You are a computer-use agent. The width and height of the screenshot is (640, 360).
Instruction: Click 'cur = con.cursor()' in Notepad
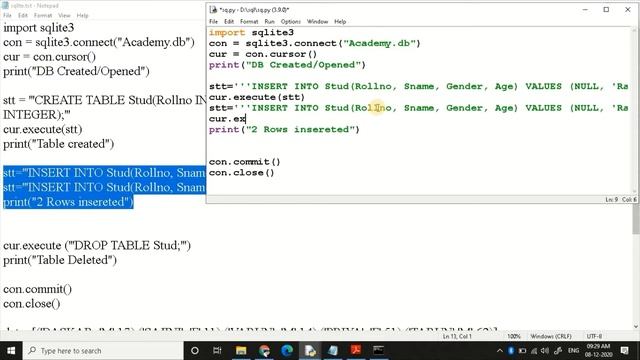point(49,57)
